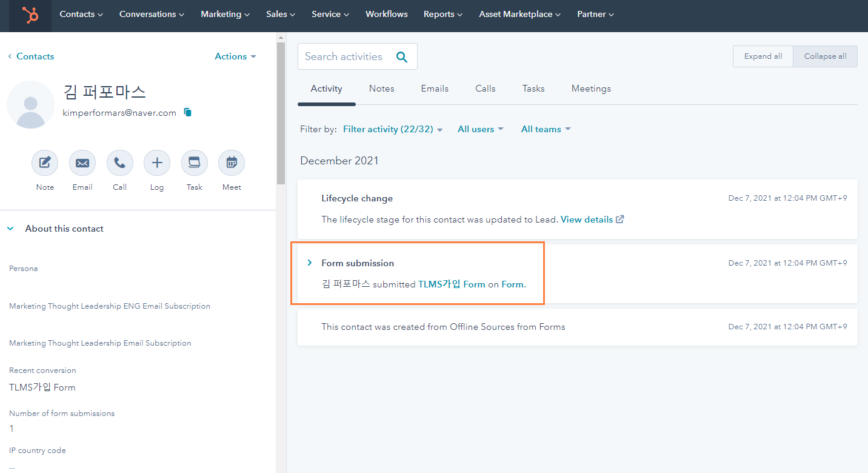Click Marketing Thought Leadership ENG Email Subscription
The width and height of the screenshot is (868, 473).
pyautogui.click(x=110, y=306)
